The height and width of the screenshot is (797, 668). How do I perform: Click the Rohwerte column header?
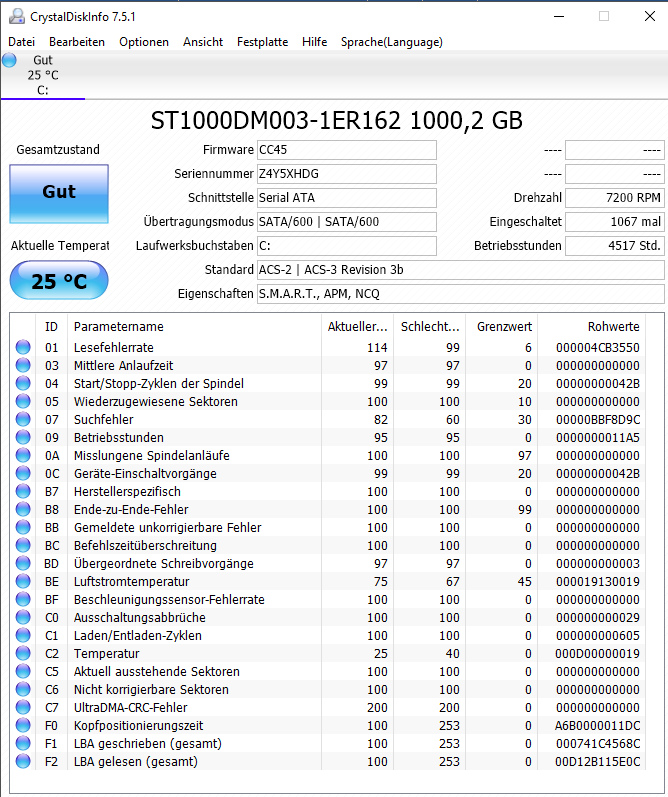(592, 326)
